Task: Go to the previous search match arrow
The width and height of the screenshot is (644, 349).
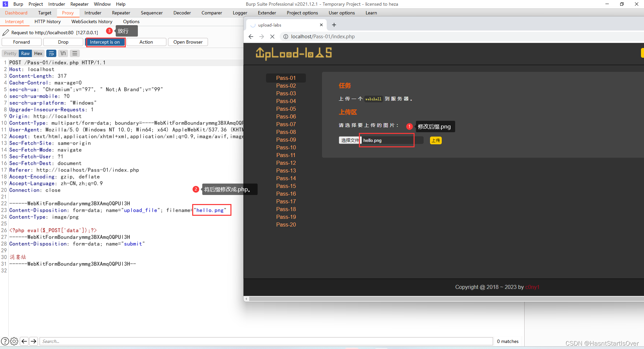Action: (x=24, y=341)
